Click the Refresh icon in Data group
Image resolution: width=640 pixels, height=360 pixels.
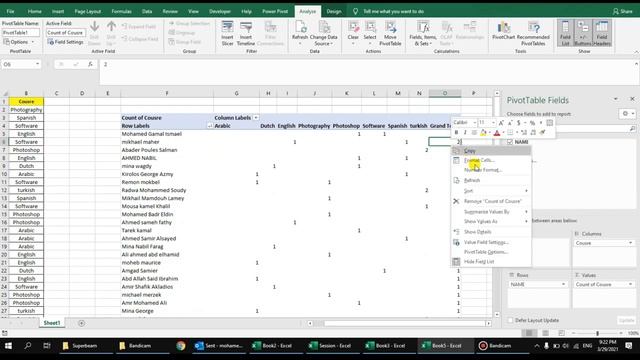pos(300,27)
